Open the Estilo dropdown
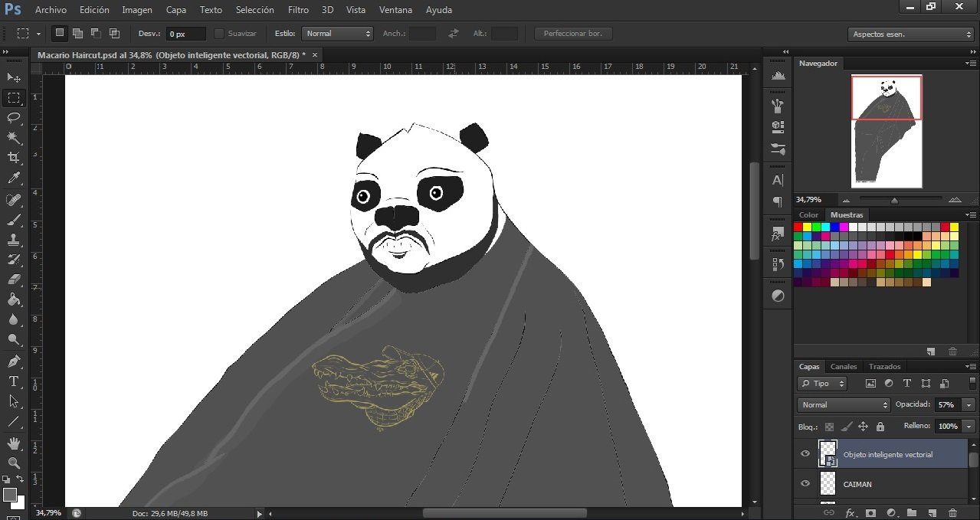This screenshot has width=980, height=520. tap(338, 34)
